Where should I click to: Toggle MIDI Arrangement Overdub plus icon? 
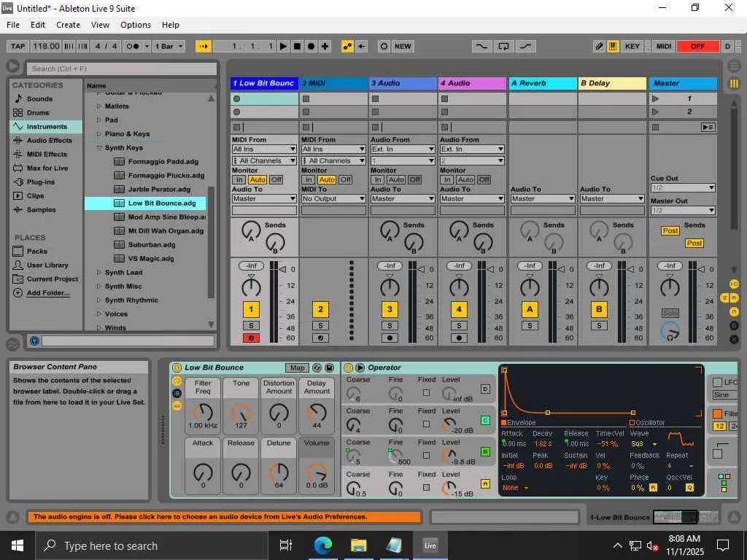click(325, 46)
